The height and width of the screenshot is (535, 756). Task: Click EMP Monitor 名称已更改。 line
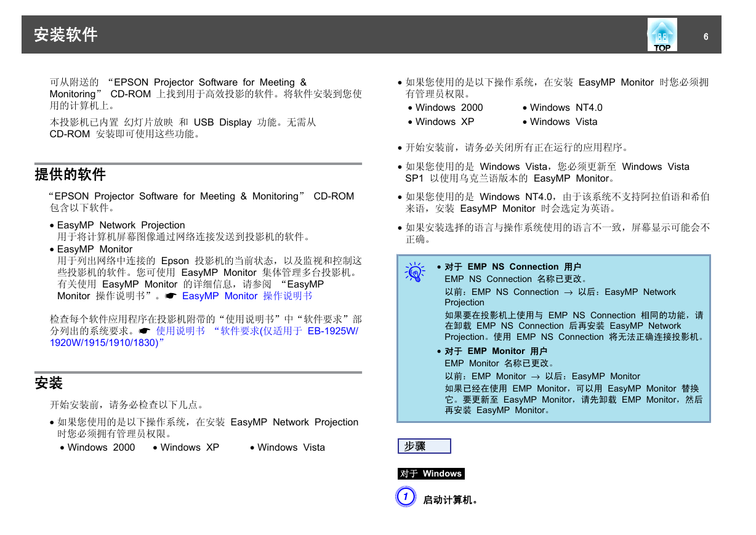pyautogui.click(x=500, y=363)
